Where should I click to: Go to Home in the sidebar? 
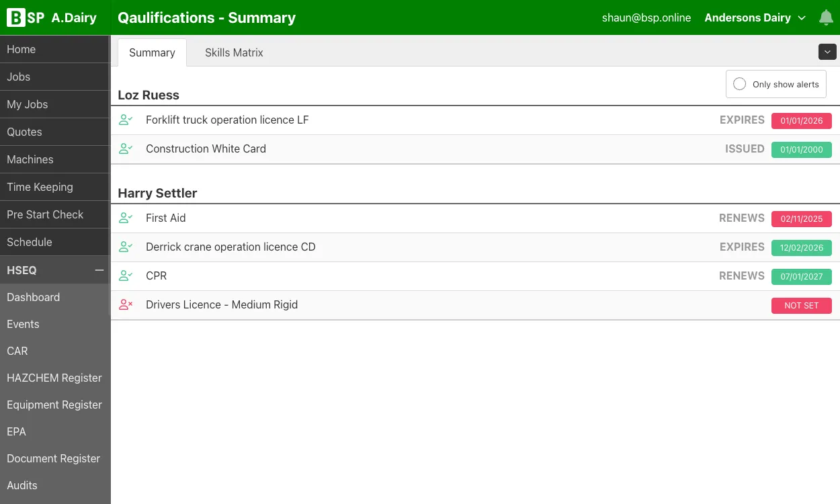55,49
